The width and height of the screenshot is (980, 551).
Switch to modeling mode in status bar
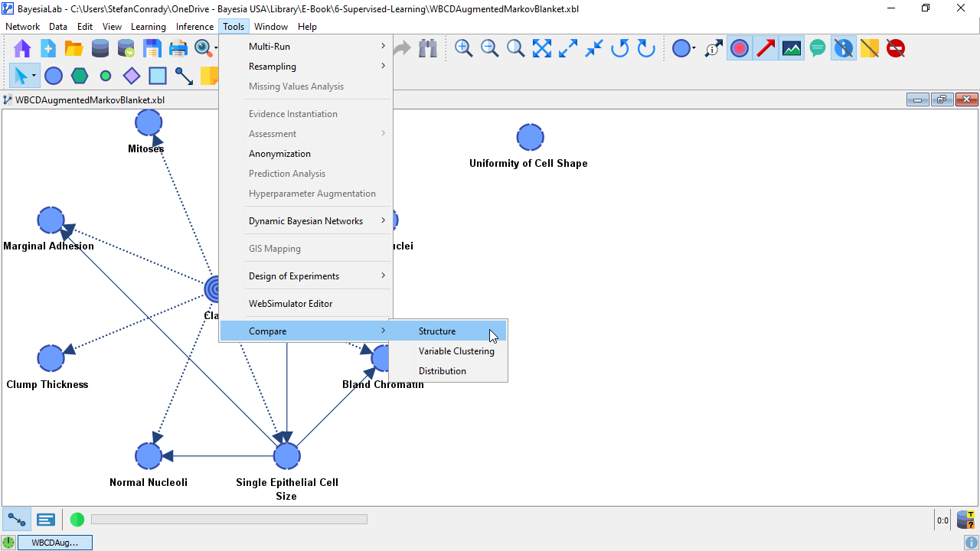pyautogui.click(x=17, y=520)
